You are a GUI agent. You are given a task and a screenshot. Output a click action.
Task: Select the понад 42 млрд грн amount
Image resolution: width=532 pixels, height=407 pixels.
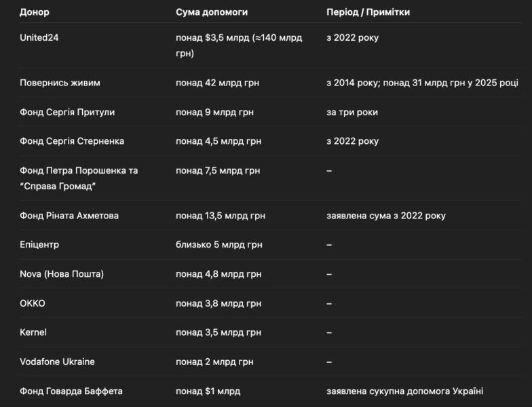[x=217, y=83]
